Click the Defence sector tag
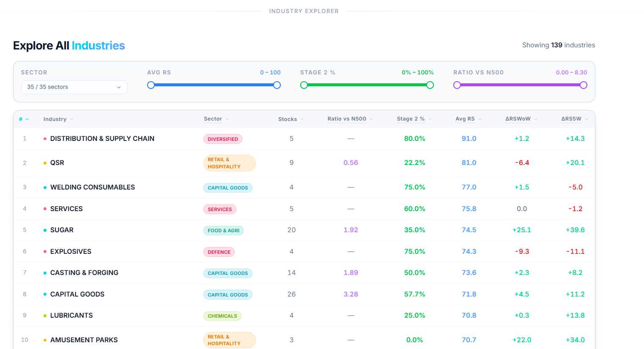The image size is (644, 349). point(219,252)
